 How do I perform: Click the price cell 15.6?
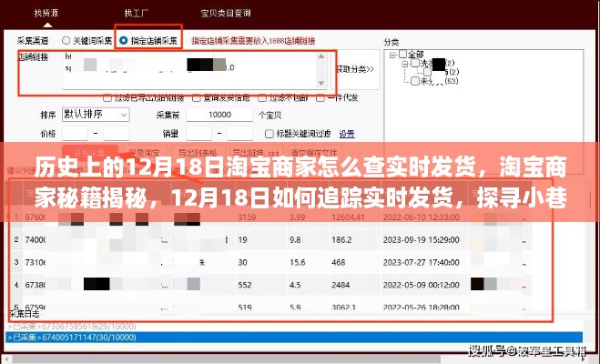(x=298, y=262)
